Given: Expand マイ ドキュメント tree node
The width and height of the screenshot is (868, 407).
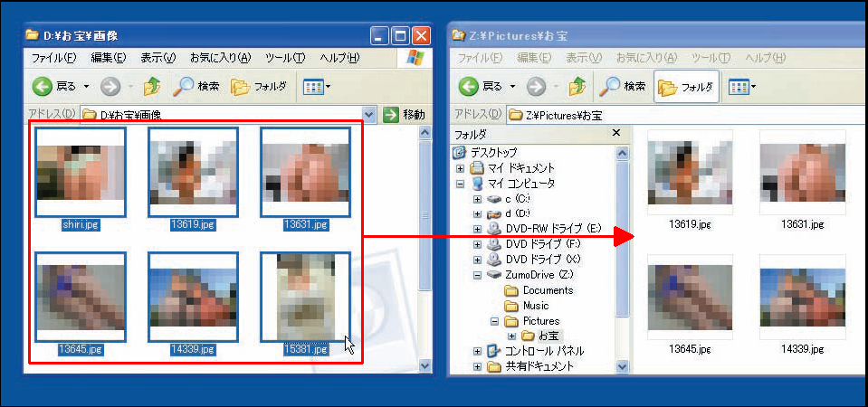Looking at the screenshot, I should 460,168.
